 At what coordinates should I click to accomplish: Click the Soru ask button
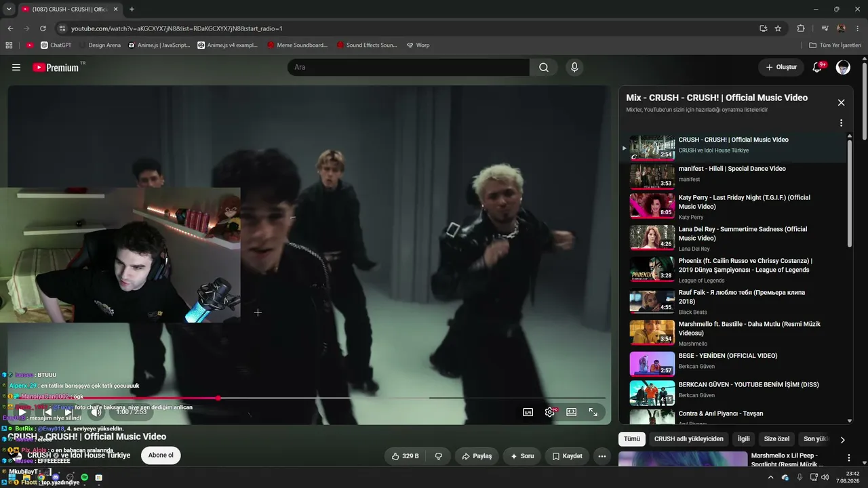(x=522, y=456)
